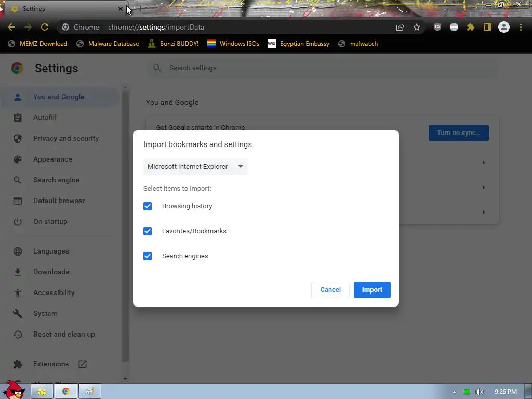532x399 pixels.
Task: Bookmark this tab with the star icon
Action: coord(417,27)
